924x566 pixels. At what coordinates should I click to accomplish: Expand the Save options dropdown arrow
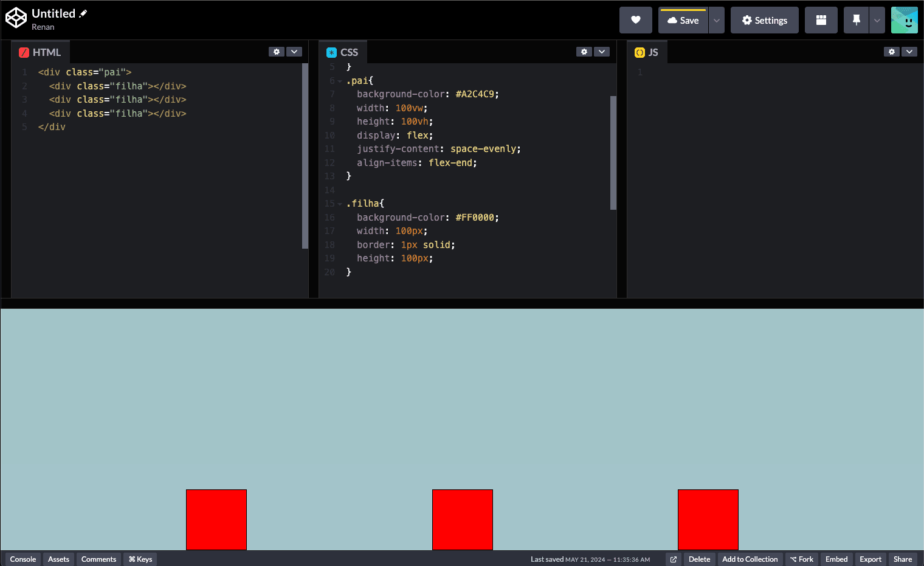tap(717, 20)
